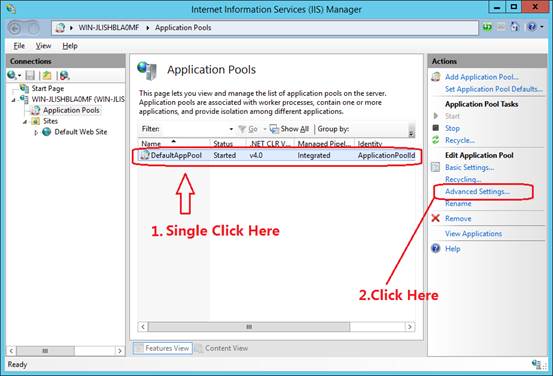Click View Applications link
The height and width of the screenshot is (376, 553).
coord(473,234)
